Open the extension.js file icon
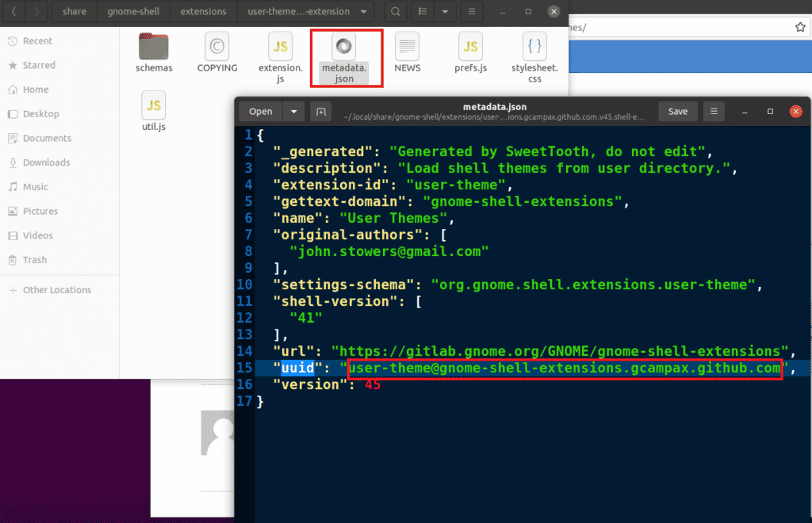 click(x=280, y=48)
